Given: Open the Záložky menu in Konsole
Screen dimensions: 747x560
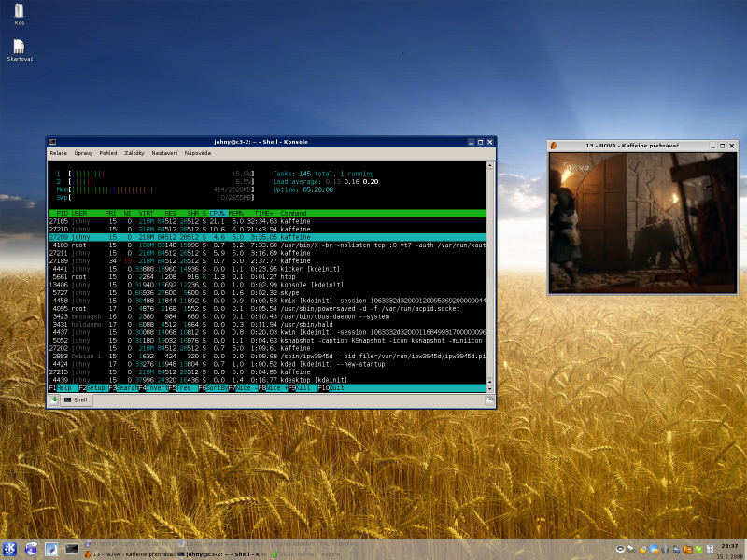Looking at the screenshot, I should (x=134, y=152).
